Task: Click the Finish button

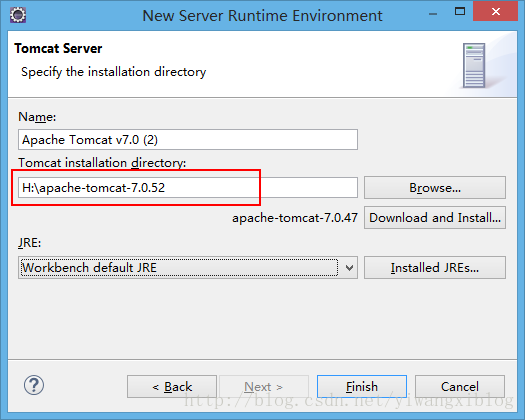Action: pyautogui.click(x=362, y=387)
